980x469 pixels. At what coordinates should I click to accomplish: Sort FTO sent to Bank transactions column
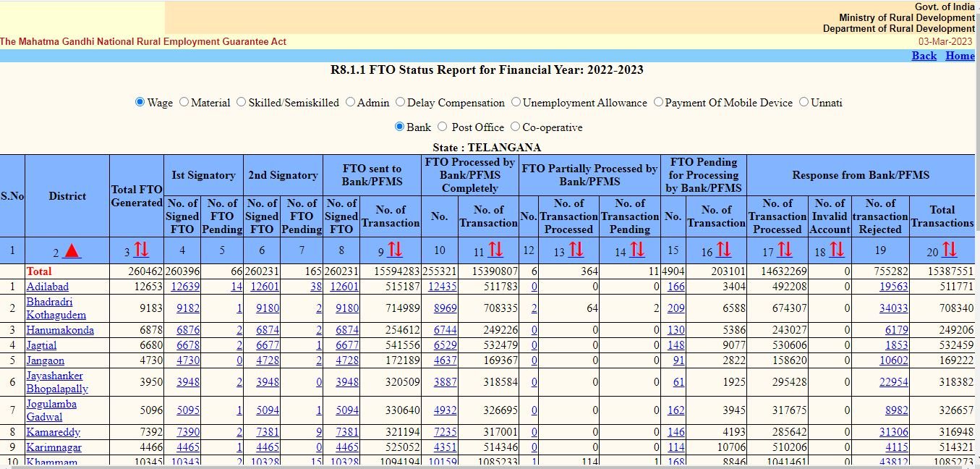pyautogui.click(x=394, y=250)
